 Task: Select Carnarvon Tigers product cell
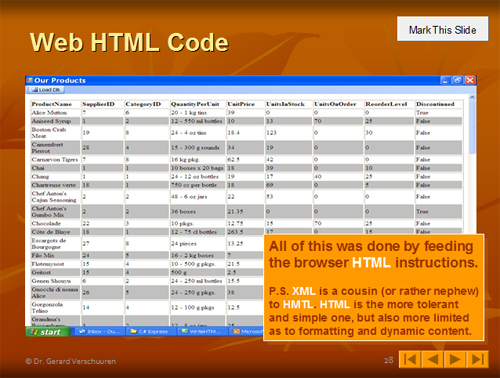[x=55, y=159]
